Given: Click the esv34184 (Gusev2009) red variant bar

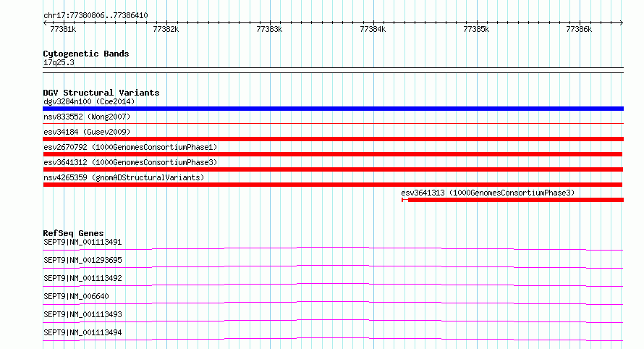Looking at the screenshot, I should tap(333, 139).
